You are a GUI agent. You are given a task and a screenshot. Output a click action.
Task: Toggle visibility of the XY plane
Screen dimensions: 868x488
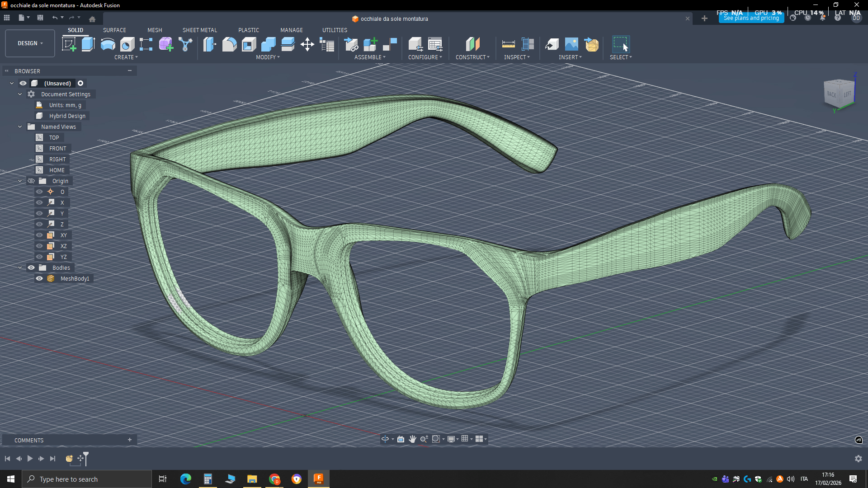coord(39,235)
